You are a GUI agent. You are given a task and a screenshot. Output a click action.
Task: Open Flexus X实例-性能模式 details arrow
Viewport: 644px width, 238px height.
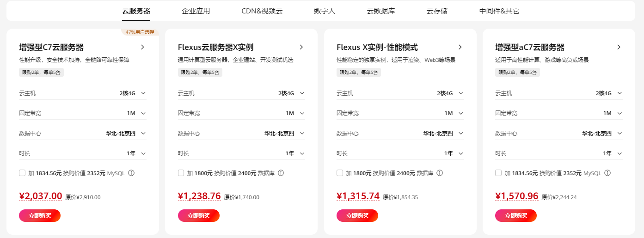click(x=460, y=47)
